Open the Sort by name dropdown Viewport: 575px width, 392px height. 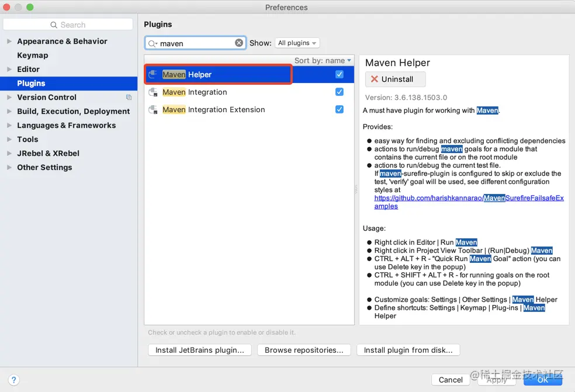(323, 61)
